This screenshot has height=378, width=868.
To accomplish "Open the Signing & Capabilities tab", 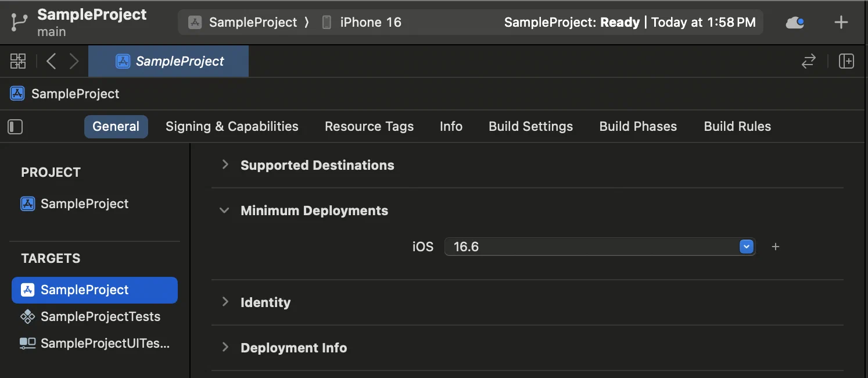I will 232,127.
